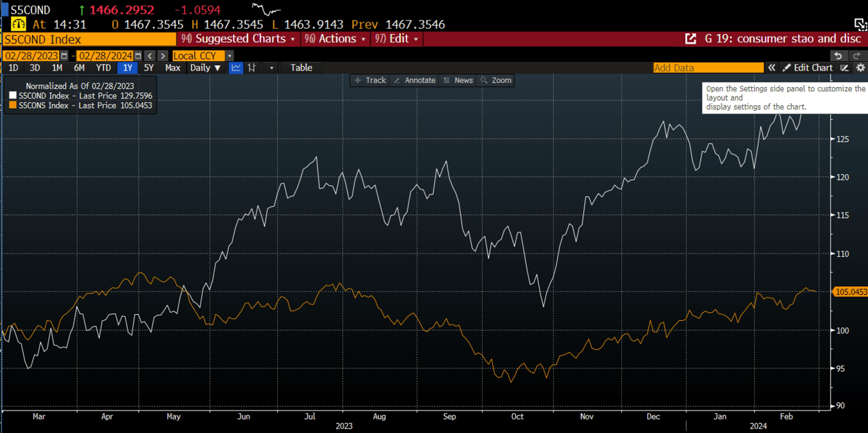The image size is (868, 433).
Task: Click the -1.0594 change value
Action: [197, 10]
